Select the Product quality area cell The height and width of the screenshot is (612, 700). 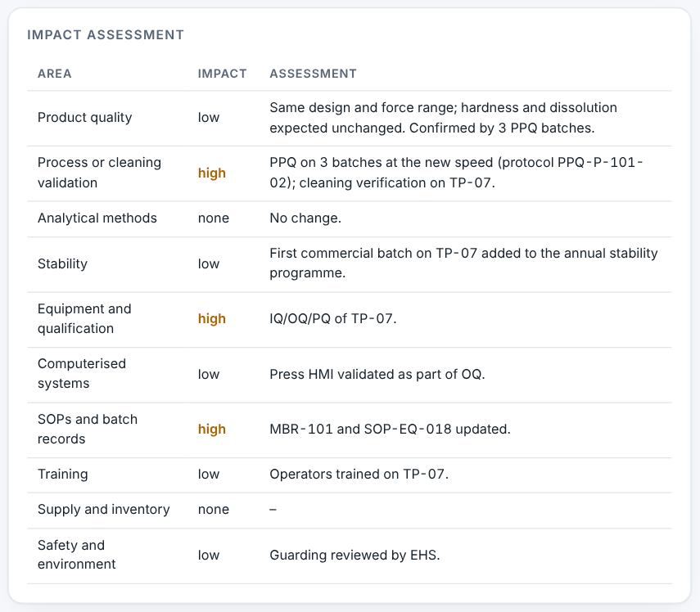(x=85, y=117)
